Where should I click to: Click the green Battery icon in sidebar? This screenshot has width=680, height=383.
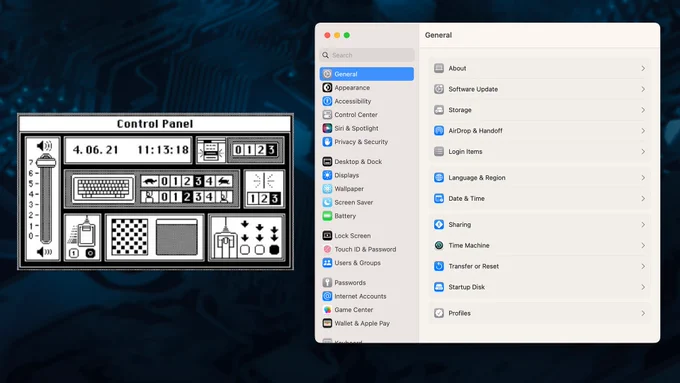(327, 216)
